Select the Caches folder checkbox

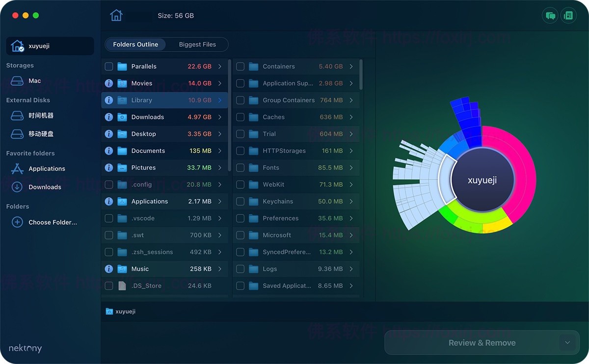click(240, 117)
